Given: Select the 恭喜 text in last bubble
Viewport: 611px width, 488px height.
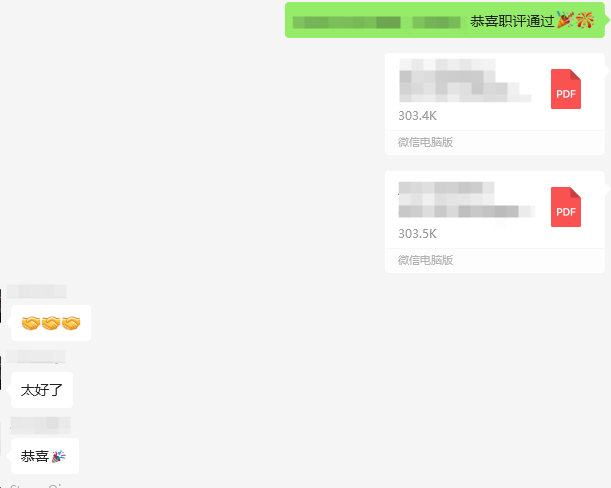Looking at the screenshot, I should (x=35, y=456).
